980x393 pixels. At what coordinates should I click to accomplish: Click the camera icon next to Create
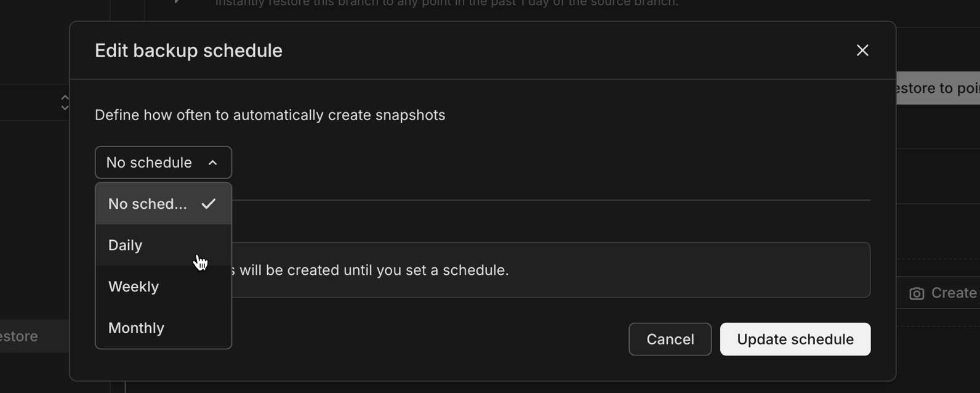coord(917,293)
